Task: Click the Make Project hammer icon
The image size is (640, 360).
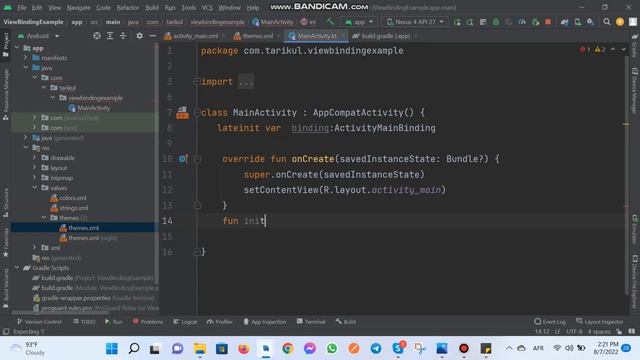Action: pos(330,22)
